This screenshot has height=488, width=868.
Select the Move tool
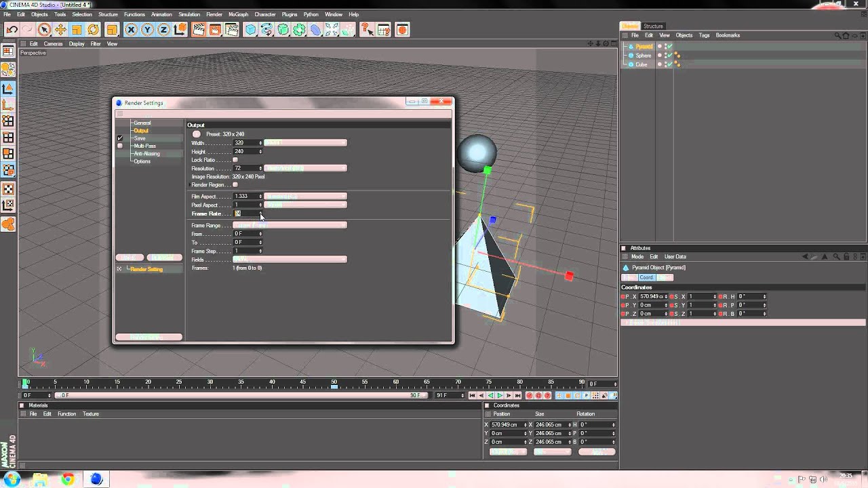pyautogui.click(x=60, y=30)
